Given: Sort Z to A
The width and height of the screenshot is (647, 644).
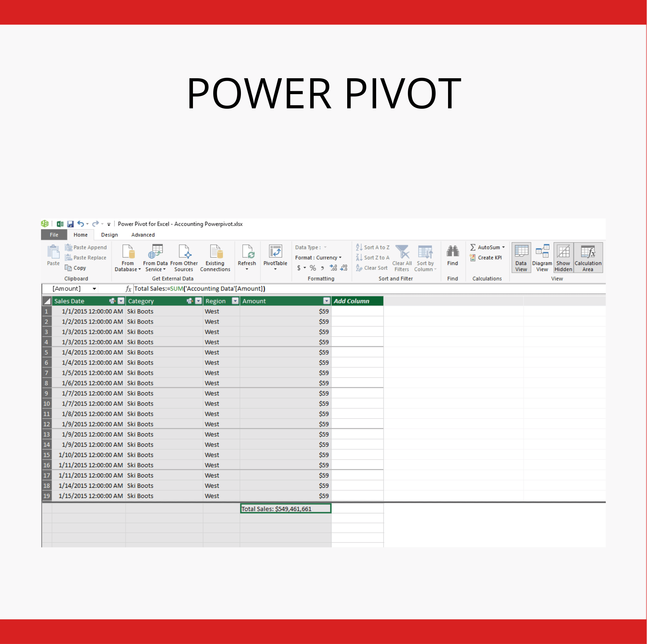Looking at the screenshot, I should point(372,258).
